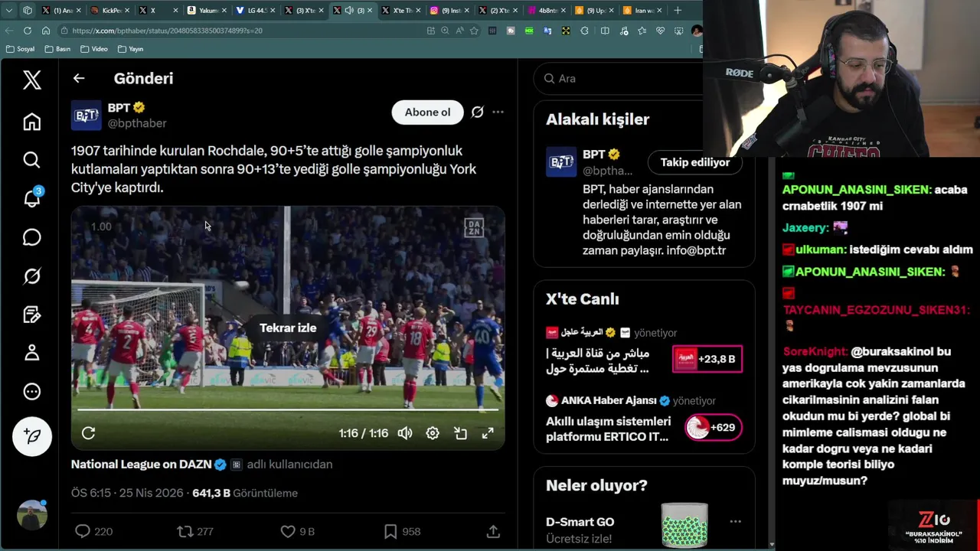Open the compose-note icon in sidebar

pos(31,315)
